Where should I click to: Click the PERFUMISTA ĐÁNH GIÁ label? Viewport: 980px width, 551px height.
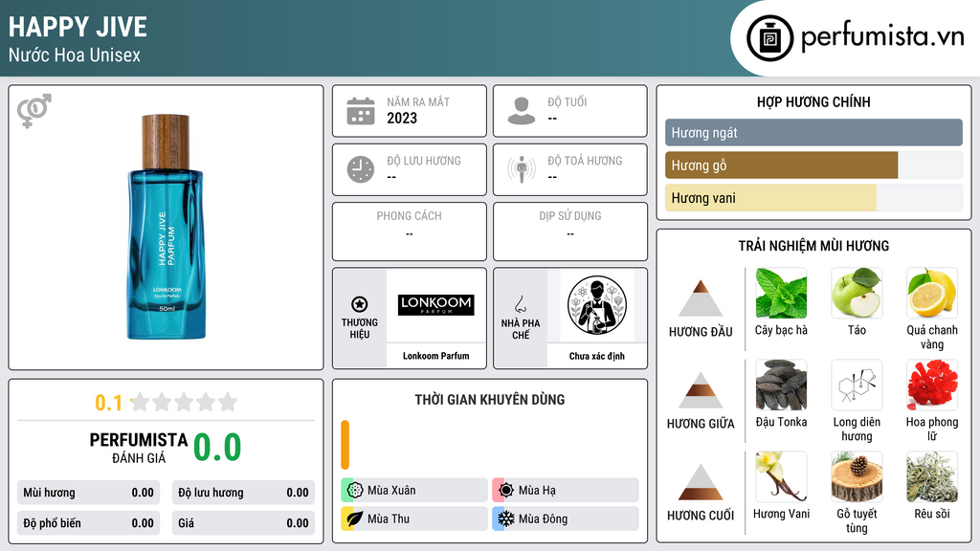coord(139,448)
